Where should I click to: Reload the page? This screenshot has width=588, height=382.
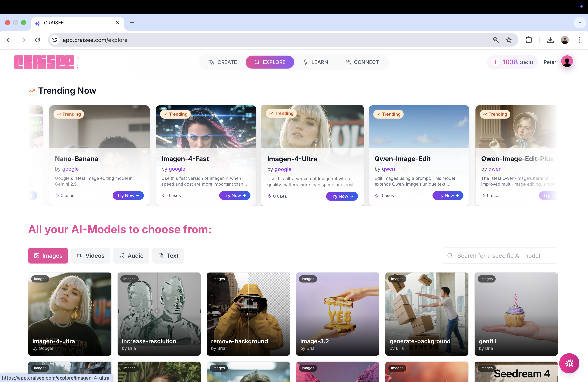[x=38, y=40]
